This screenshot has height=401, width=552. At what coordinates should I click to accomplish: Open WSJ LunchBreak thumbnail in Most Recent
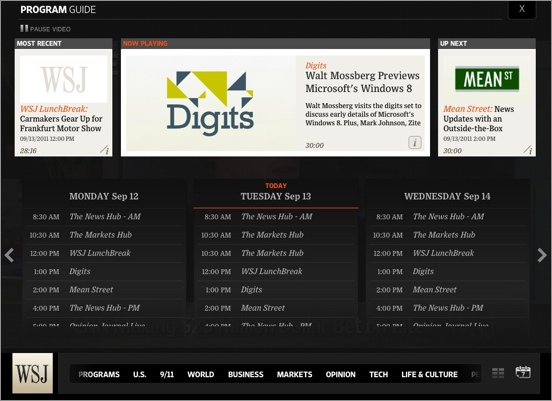63,79
